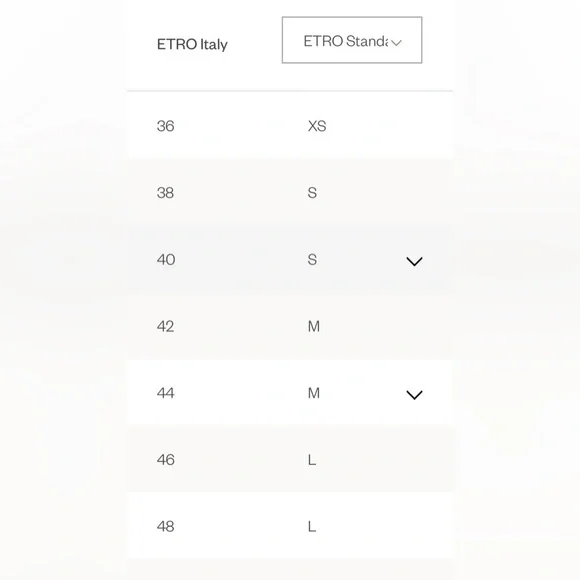Click the ETRO Standard text in the dropdown
The height and width of the screenshot is (580, 580).
coord(346,41)
